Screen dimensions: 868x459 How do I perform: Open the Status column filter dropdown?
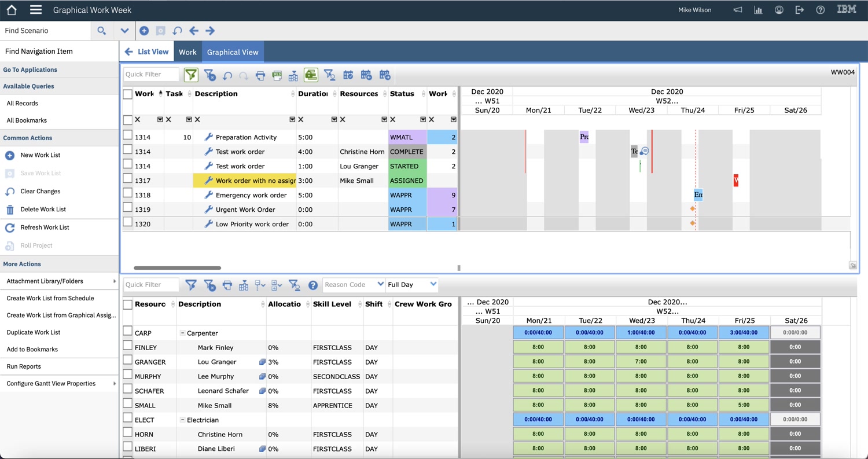point(423,120)
